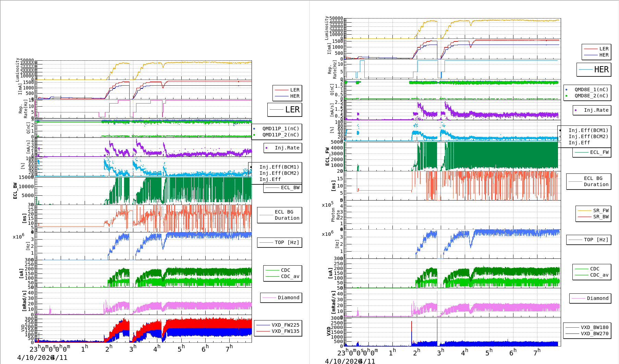This screenshot has height=364, width=619.
Task: Click the VXD_BW270 legend entry
Action: point(594,333)
